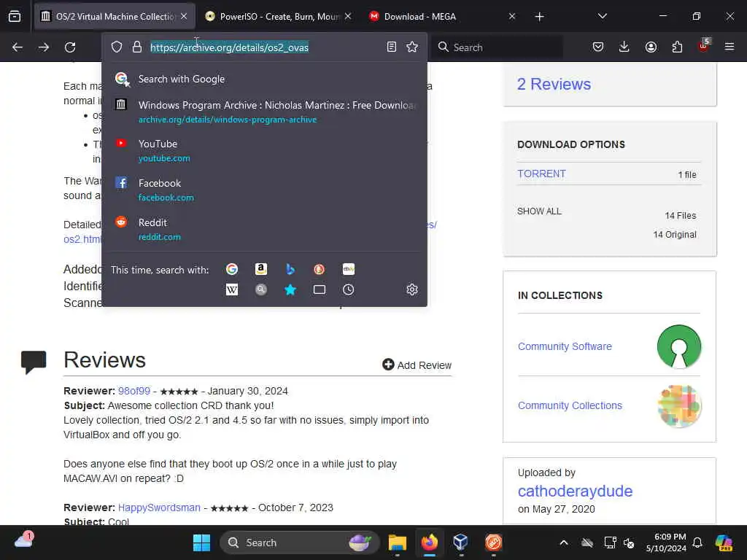Screen dimensions: 747x560
Task: Search this time with Amazon icon
Action: pyautogui.click(x=260, y=270)
